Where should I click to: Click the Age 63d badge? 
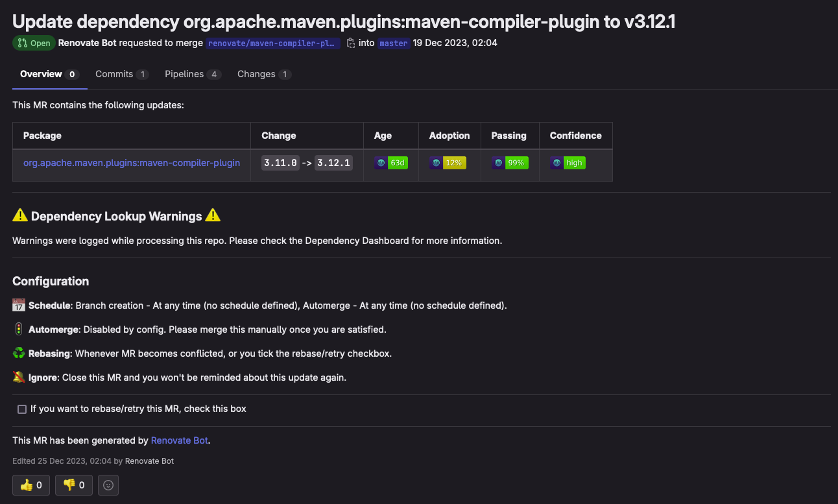pyautogui.click(x=391, y=163)
